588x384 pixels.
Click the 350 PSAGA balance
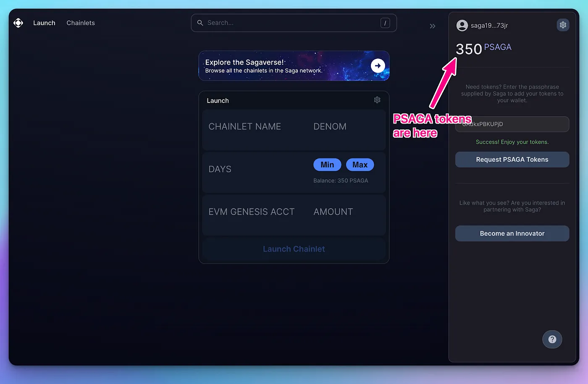click(483, 48)
